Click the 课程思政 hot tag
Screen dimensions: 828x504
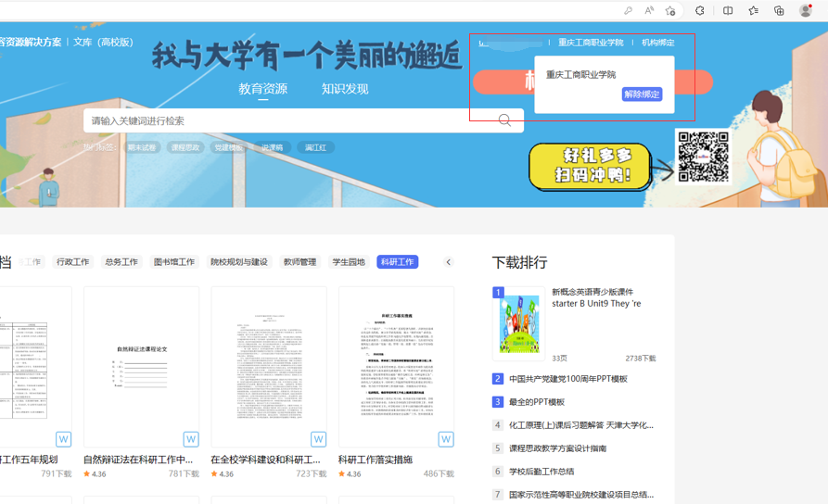point(185,147)
